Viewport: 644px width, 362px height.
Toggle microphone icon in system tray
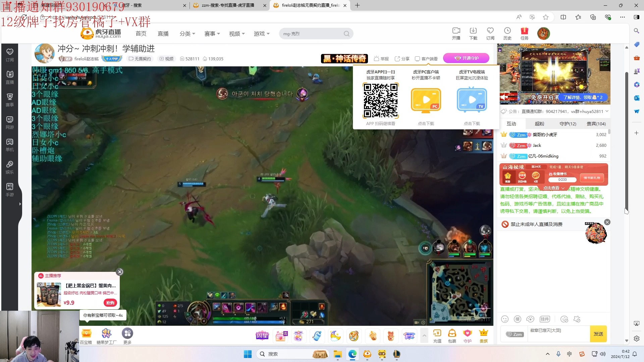(x=558, y=354)
